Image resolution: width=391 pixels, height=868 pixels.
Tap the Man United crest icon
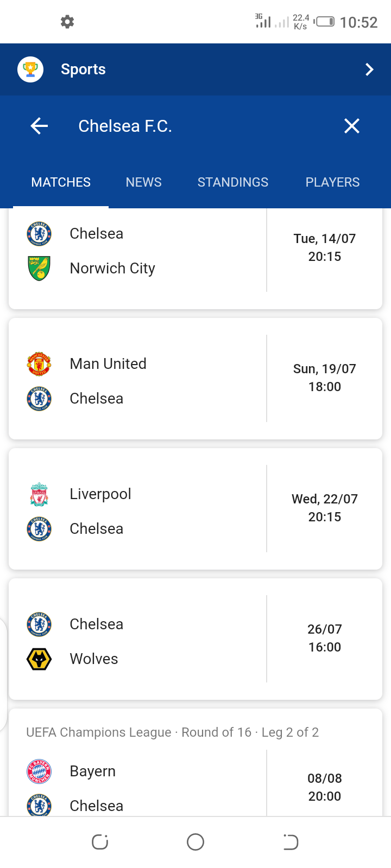point(39,364)
